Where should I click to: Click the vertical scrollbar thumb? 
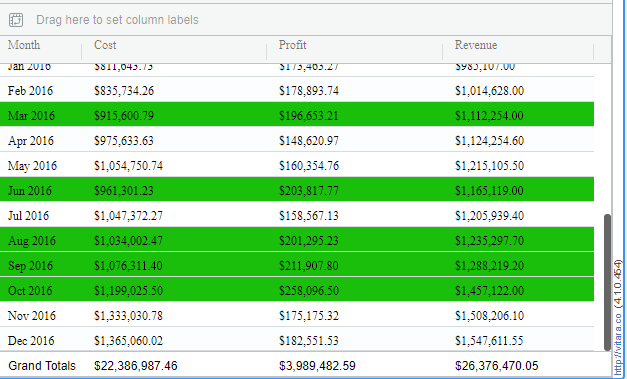coord(607,282)
